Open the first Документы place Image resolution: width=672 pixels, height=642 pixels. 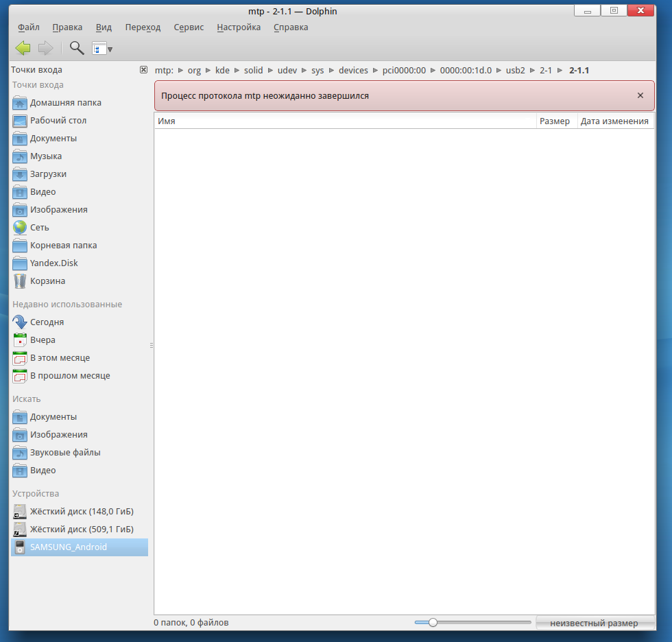pos(80,139)
